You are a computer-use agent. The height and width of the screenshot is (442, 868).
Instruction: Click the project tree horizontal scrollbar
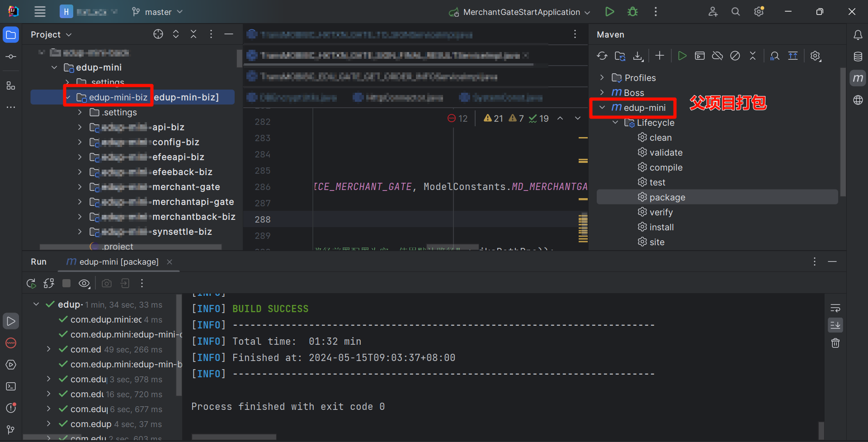pos(131,247)
